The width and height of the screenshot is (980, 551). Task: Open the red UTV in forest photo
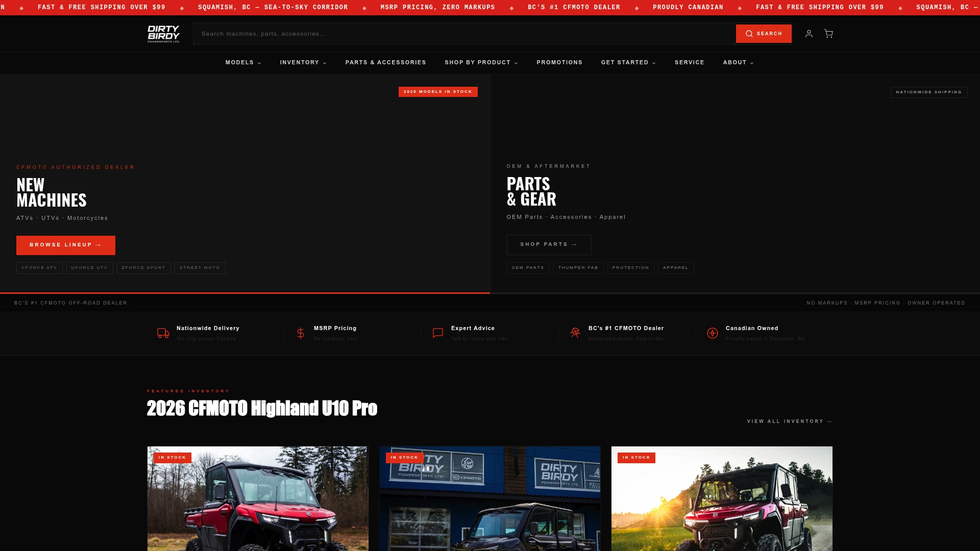click(258, 499)
